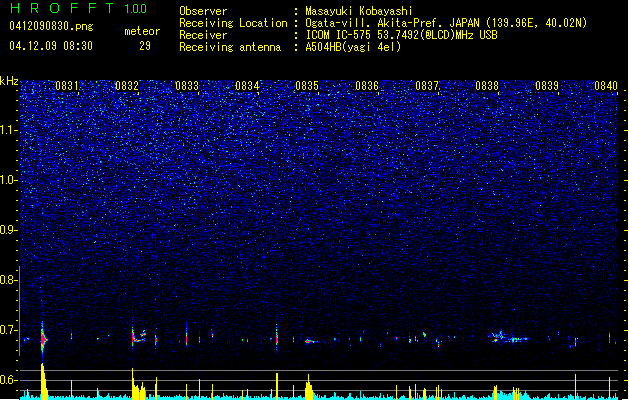The height and width of the screenshot is (400, 629).
Task: Click the 0833 time marker
Action: (x=187, y=85)
